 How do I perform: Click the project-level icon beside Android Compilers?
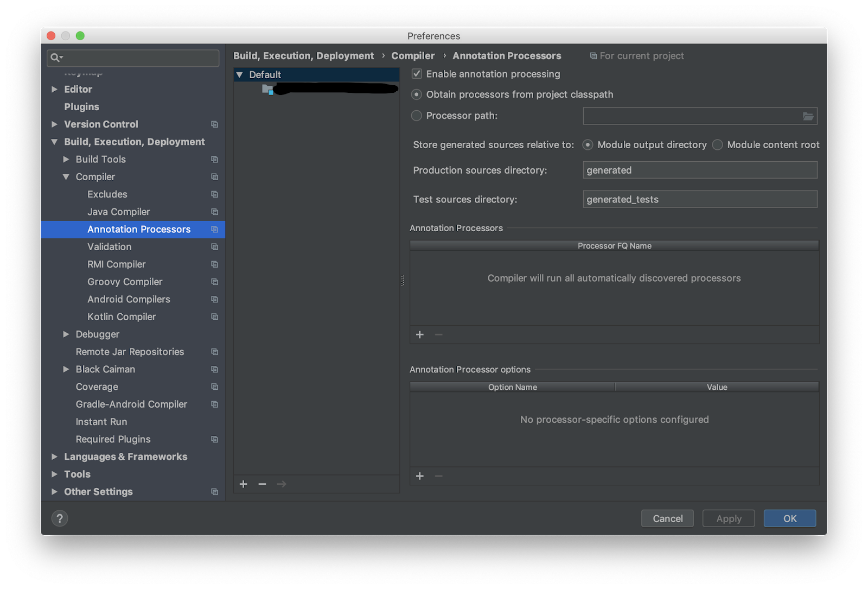215,299
